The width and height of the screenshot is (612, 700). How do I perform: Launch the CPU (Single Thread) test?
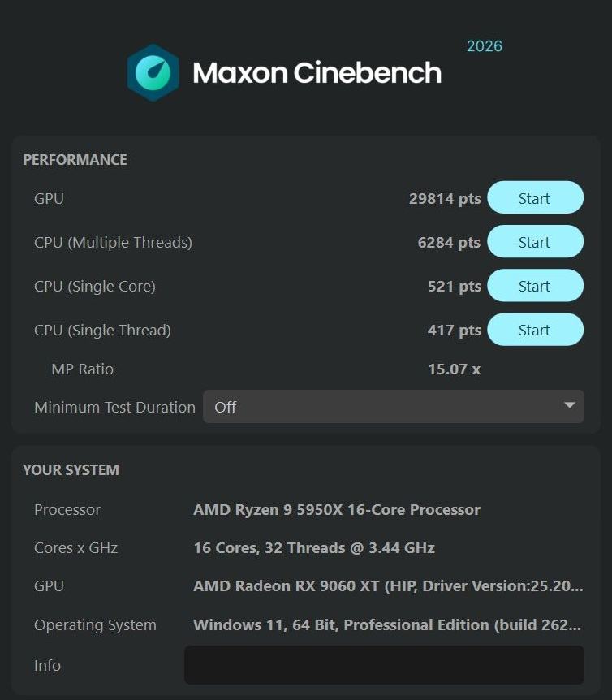pyautogui.click(x=534, y=330)
